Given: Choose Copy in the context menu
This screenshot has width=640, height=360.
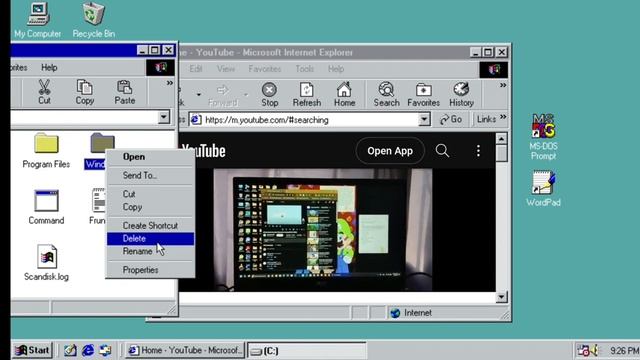Looking at the screenshot, I should pyautogui.click(x=151, y=207).
